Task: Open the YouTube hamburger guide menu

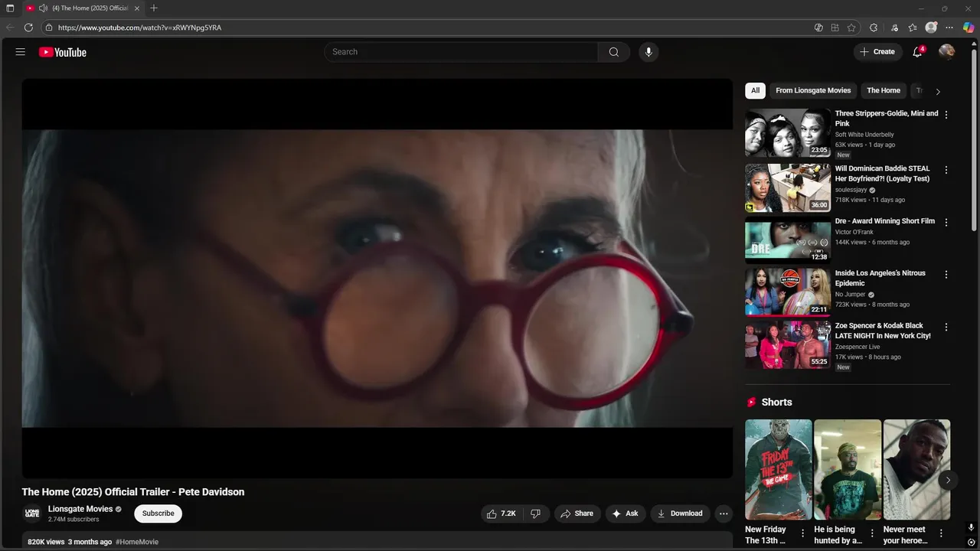Action: [x=21, y=52]
